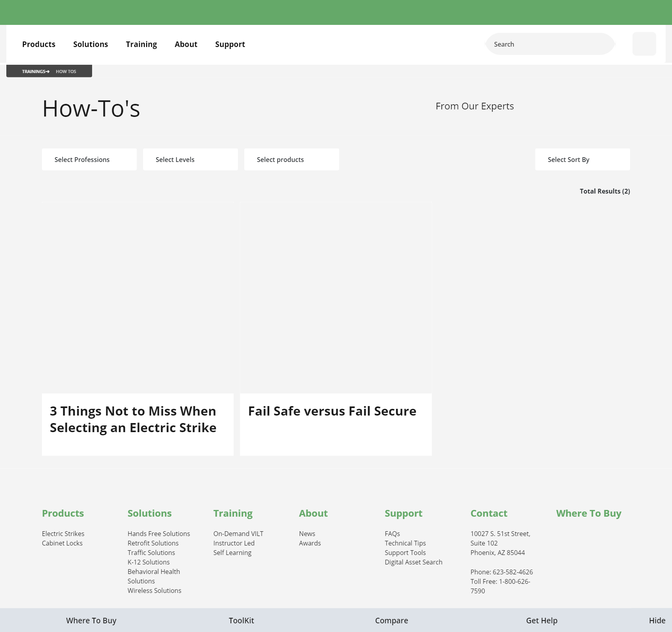This screenshot has width=672, height=632.
Task: Open the Awards footer link
Action: 310,543
